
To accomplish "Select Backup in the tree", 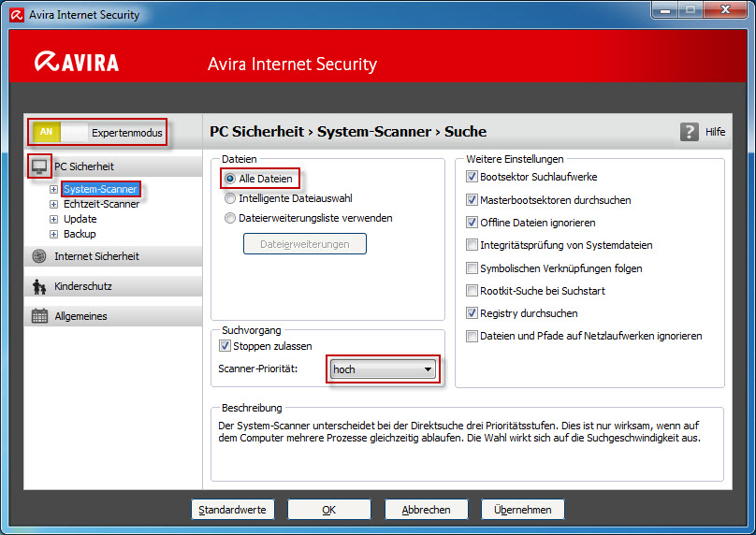I will point(80,234).
